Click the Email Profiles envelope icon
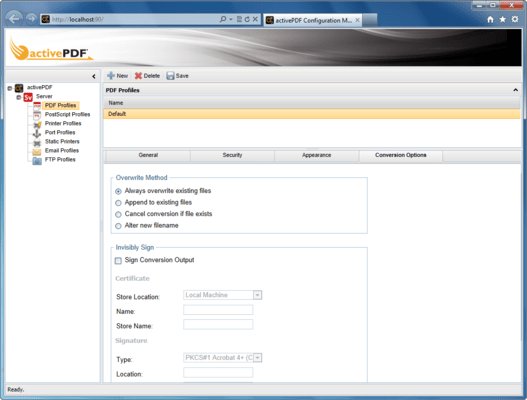Screen dimensions: 527x400 point(37,152)
